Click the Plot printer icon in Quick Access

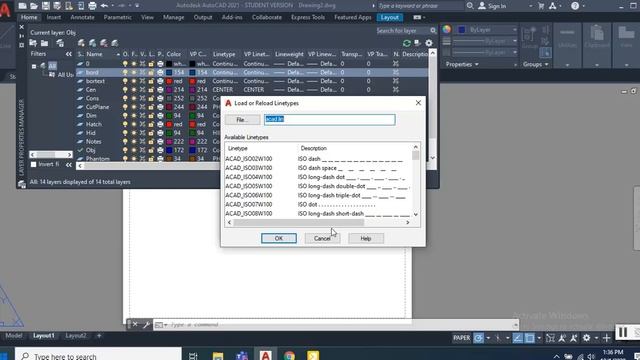pyautogui.click(x=92, y=6)
